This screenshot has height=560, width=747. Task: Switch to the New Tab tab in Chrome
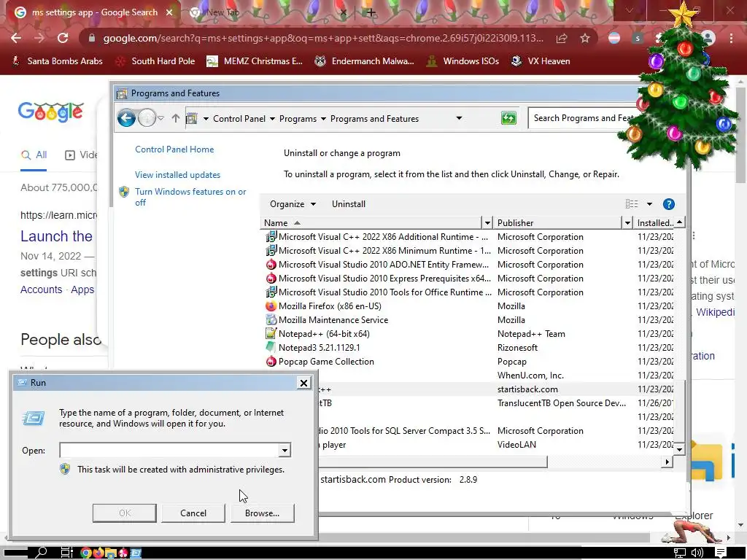click(268, 12)
